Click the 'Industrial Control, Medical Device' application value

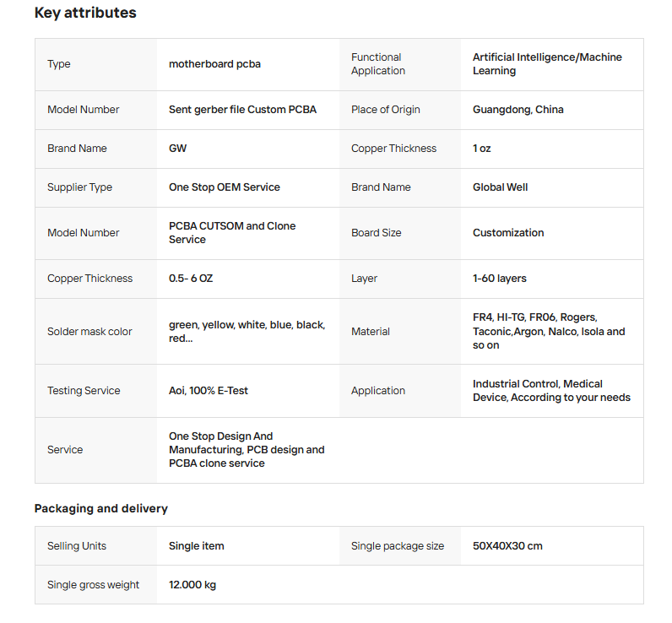(x=550, y=391)
